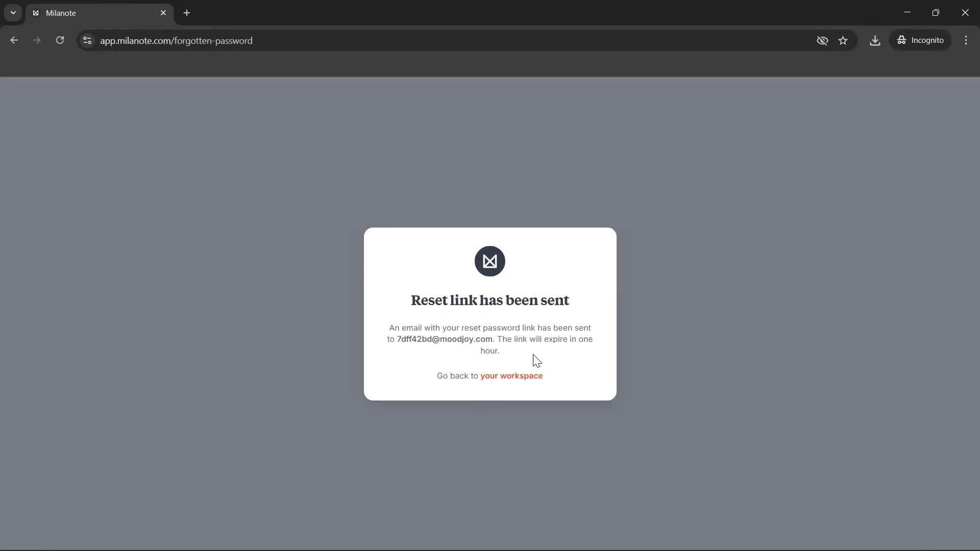Open the tab search dropdown

point(13,13)
